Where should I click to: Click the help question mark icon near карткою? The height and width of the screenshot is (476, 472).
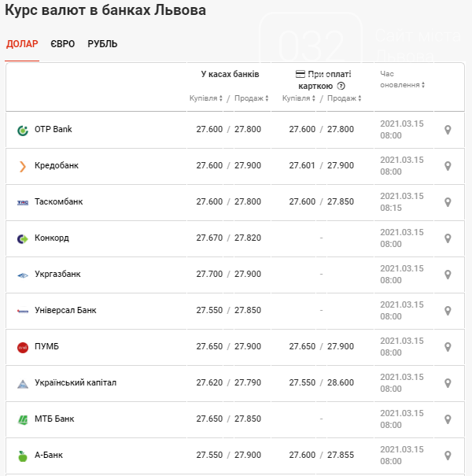341,86
